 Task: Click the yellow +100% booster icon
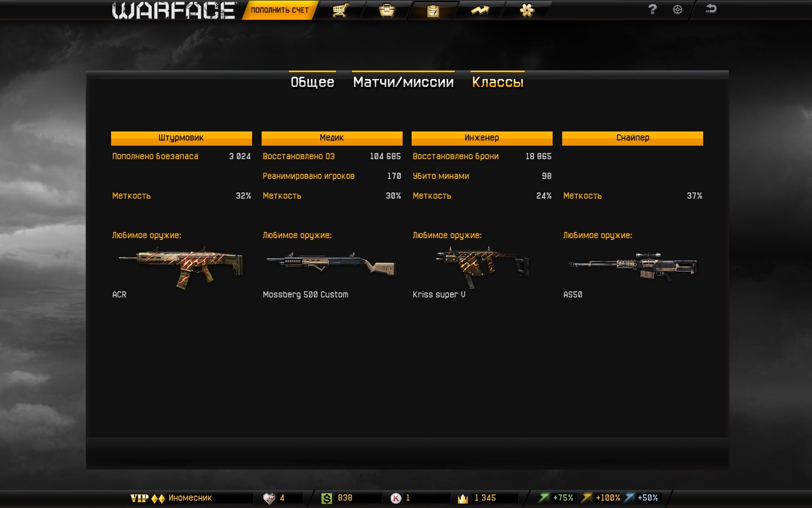[587, 498]
